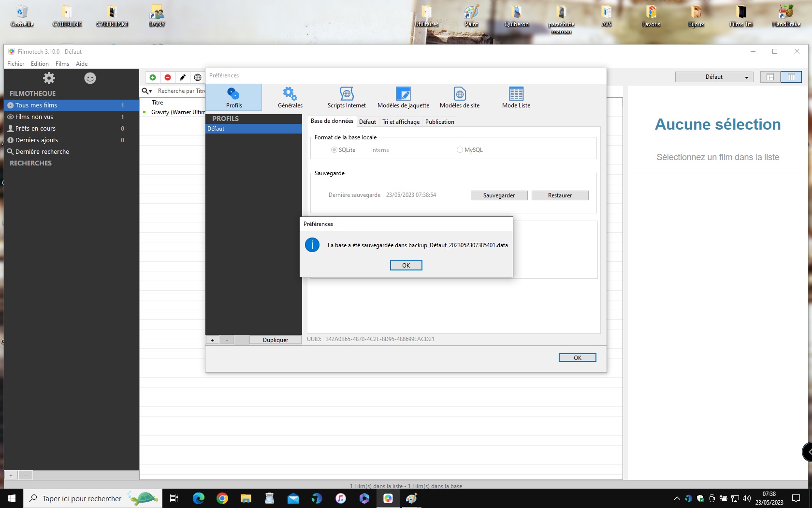Click the green add film icon
This screenshot has width=812, height=508.
153,77
